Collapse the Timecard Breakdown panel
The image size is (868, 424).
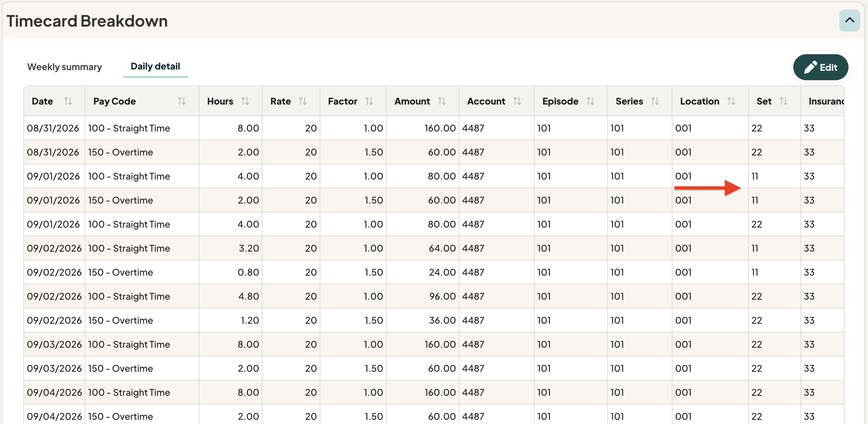pos(849,20)
